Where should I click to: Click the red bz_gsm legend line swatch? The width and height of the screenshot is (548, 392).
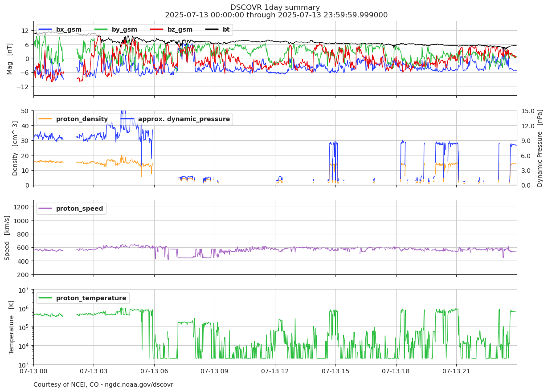[x=157, y=30]
